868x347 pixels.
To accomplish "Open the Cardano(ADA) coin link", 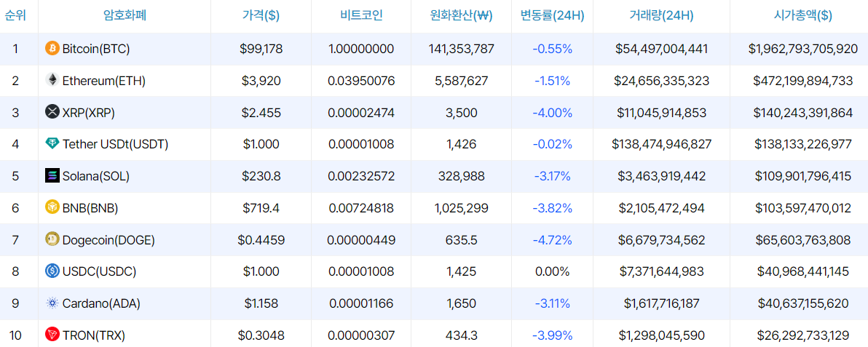I will point(101,304).
